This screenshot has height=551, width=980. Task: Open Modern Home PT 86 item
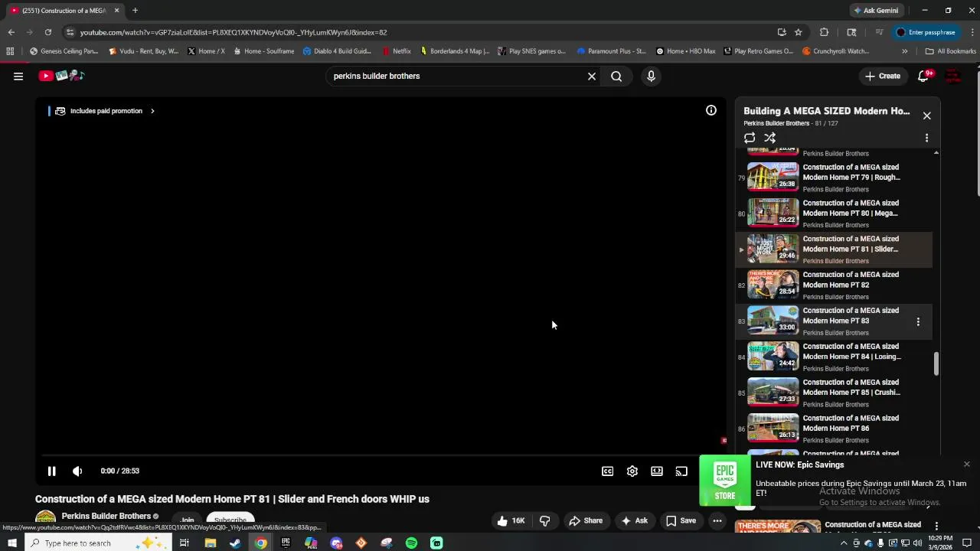coord(834,429)
